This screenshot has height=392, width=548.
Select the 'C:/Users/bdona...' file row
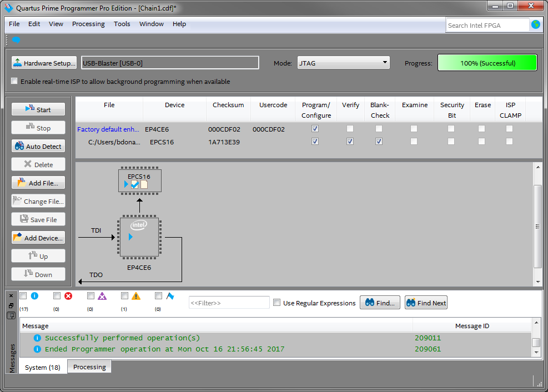tap(309, 142)
